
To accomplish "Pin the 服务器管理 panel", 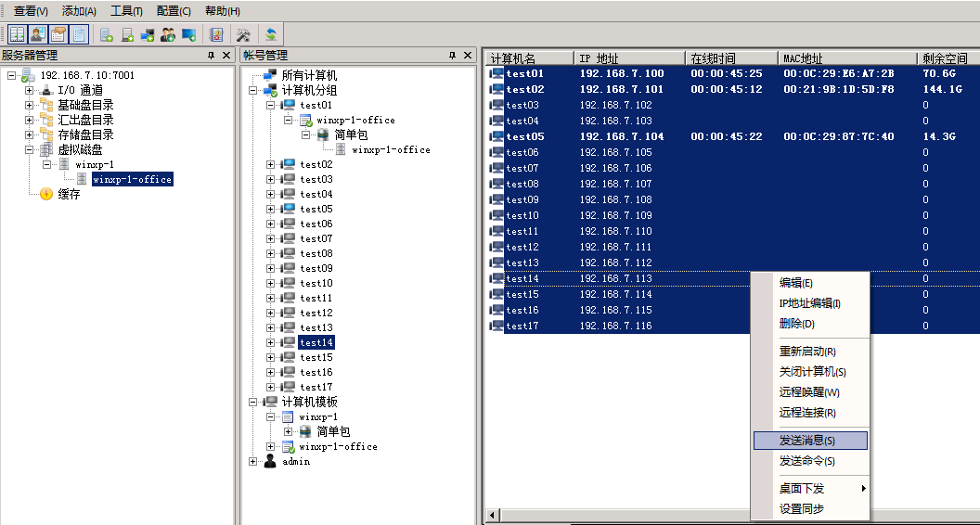I will [212, 56].
